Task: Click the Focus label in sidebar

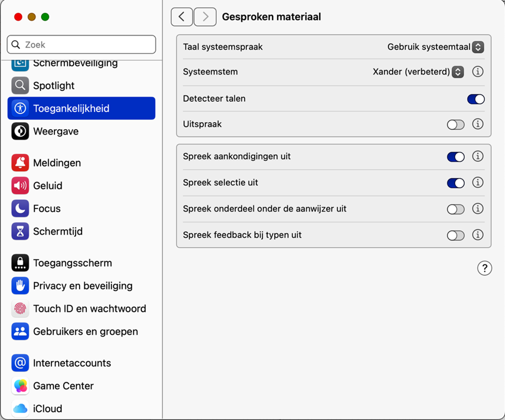Action: (x=47, y=208)
